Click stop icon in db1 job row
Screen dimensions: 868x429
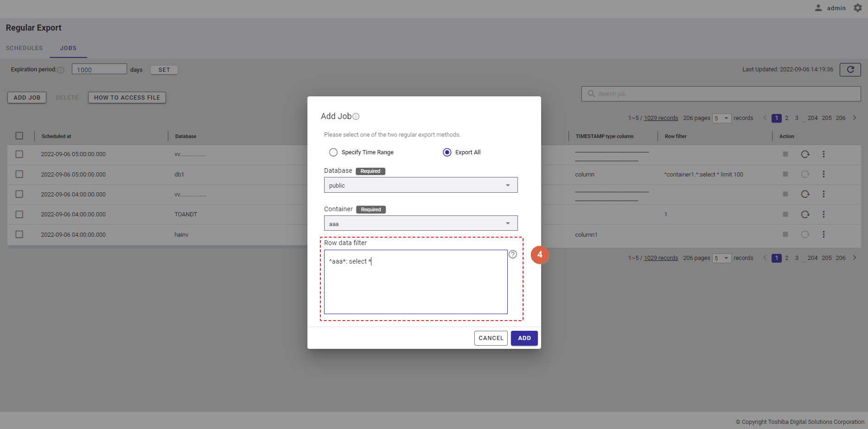pos(785,174)
